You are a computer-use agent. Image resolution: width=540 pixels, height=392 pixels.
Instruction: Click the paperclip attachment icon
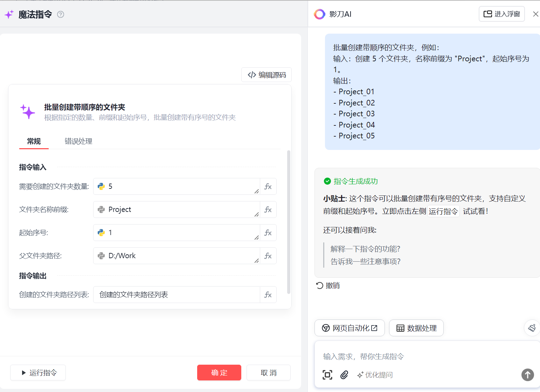point(344,375)
